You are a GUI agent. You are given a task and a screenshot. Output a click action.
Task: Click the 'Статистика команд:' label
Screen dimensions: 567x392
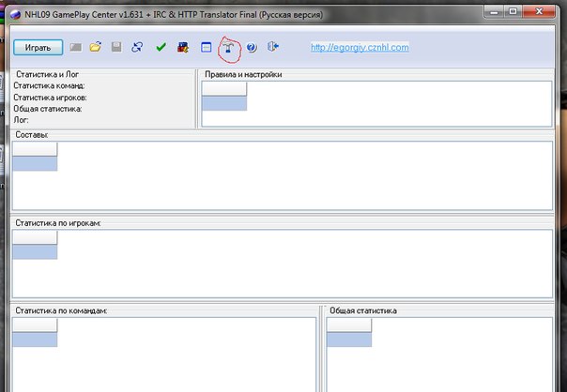(49, 86)
